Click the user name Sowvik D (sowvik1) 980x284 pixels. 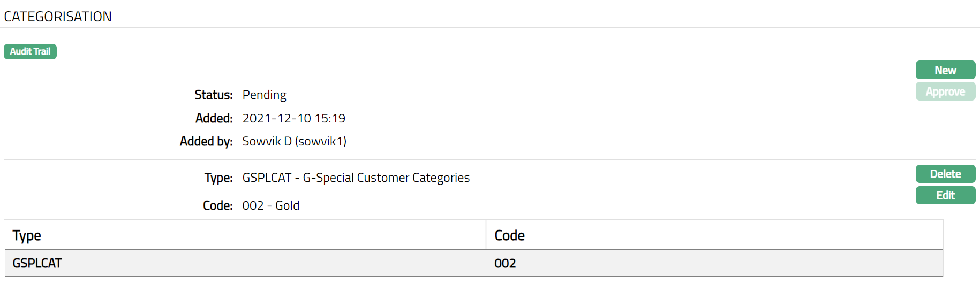pyautogui.click(x=294, y=141)
